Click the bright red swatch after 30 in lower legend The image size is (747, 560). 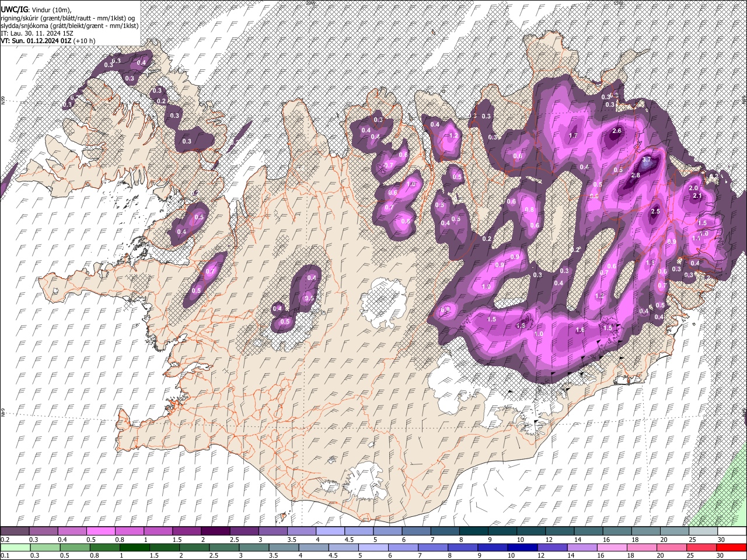pyautogui.click(x=732, y=548)
